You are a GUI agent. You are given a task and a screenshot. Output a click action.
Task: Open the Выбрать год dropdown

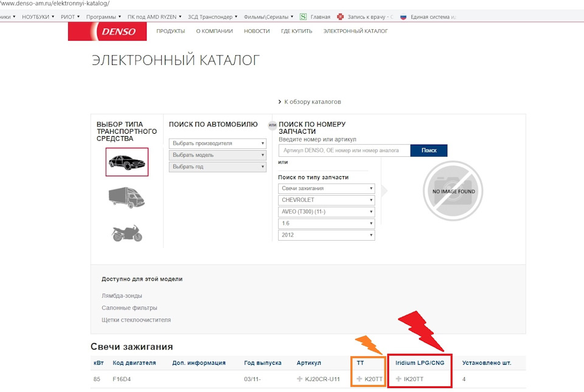click(218, 167)
